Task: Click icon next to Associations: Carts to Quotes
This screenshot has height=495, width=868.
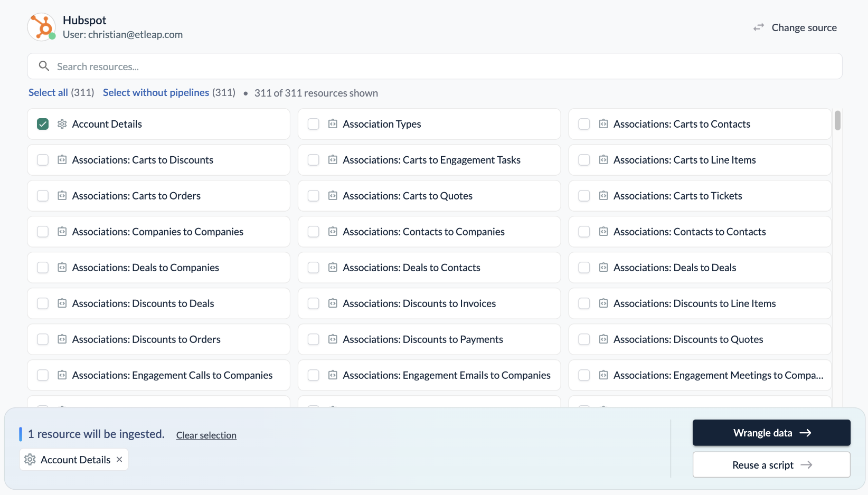Action: 333,196
